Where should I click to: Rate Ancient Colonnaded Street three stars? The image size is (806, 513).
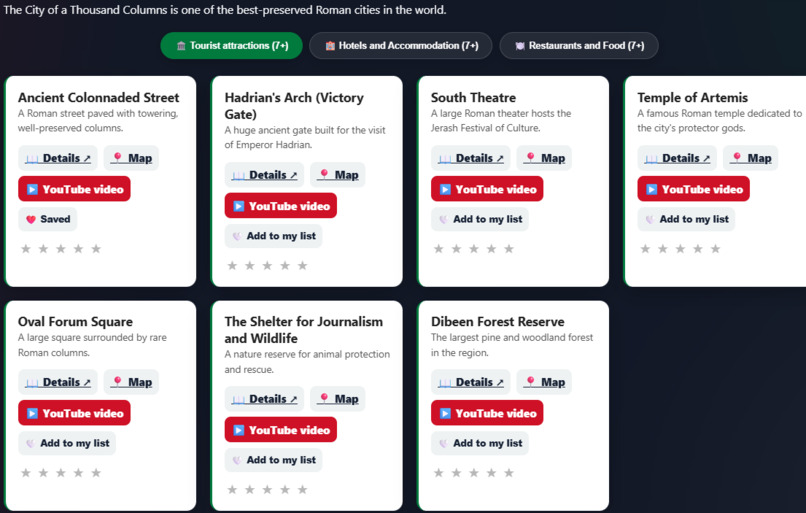[61, 249]
